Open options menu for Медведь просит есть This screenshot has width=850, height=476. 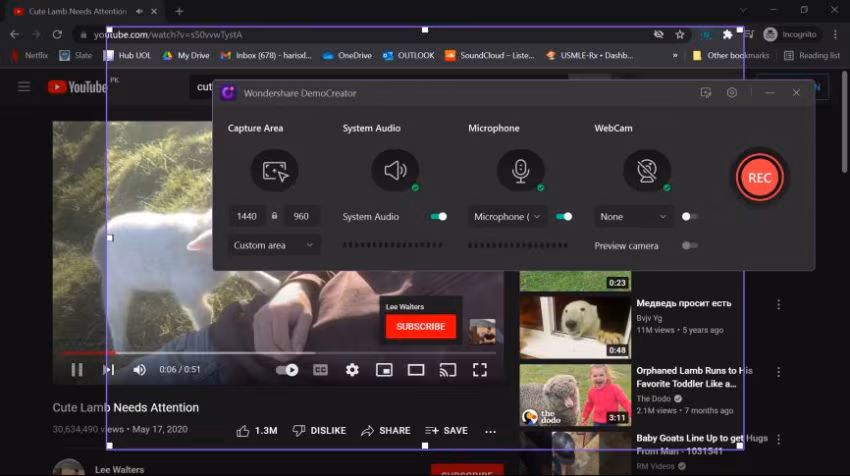(778, 305)
